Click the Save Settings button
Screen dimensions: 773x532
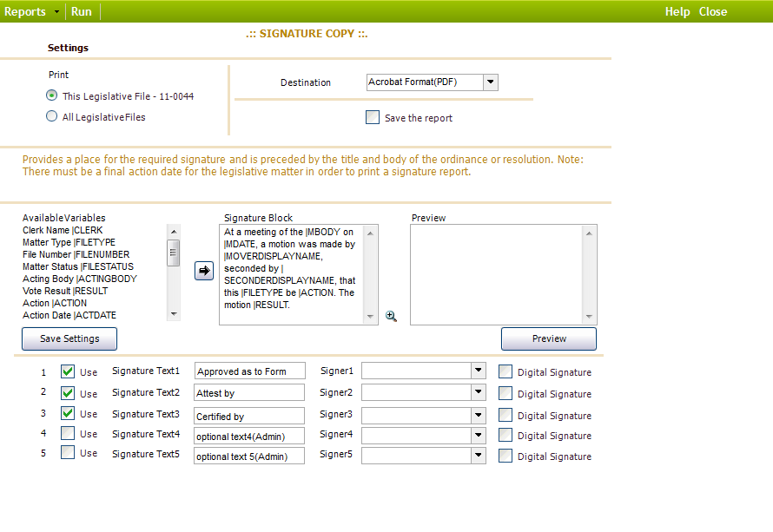[x=69, y=338]
